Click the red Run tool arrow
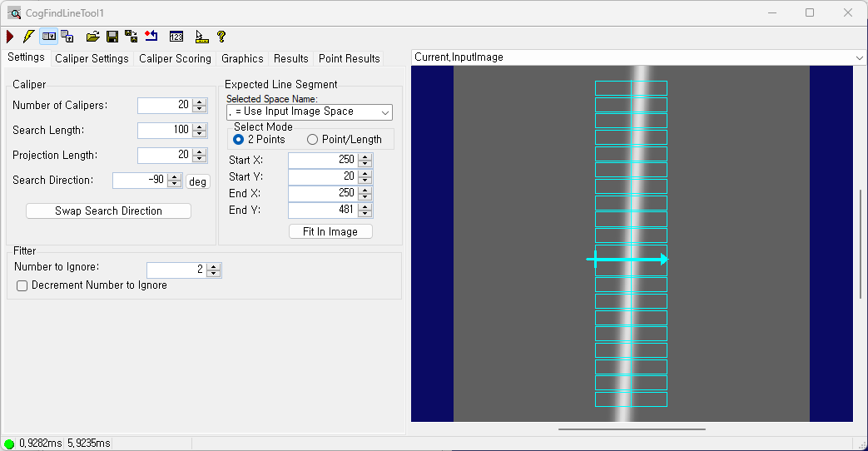Screen dimensions: 868x451 [10, 37]
